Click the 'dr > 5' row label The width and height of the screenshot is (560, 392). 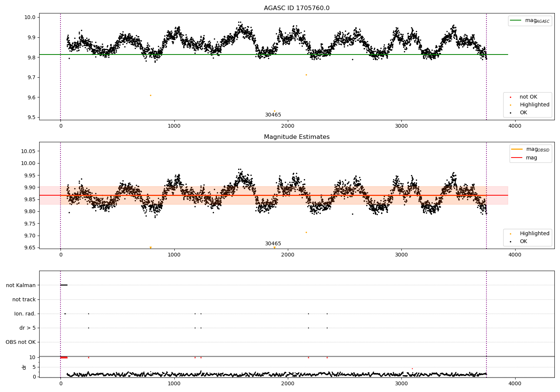(x=28, y=328)
